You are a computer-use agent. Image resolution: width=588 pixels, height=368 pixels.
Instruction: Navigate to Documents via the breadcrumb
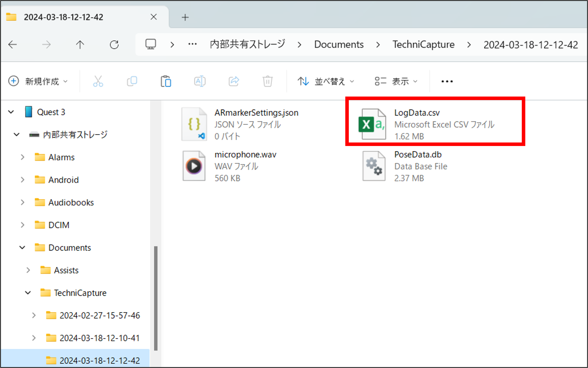coord(339,44)
